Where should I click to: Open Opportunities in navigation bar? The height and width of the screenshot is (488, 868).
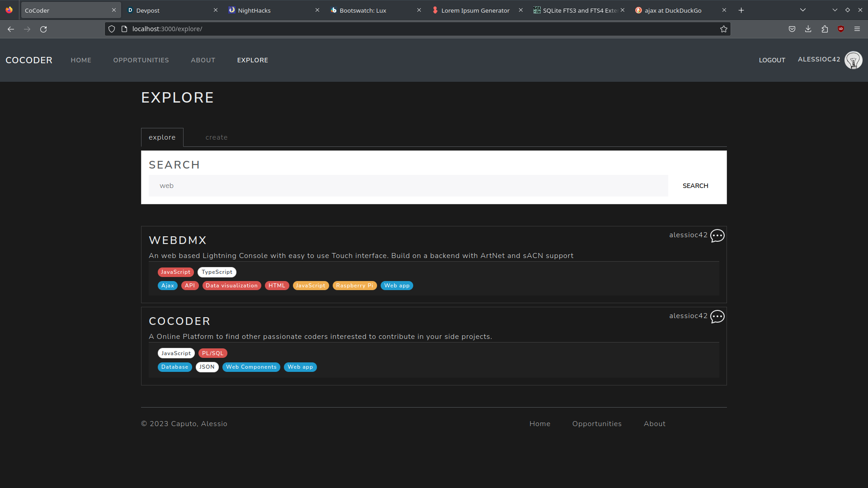[x=141, y=60]
